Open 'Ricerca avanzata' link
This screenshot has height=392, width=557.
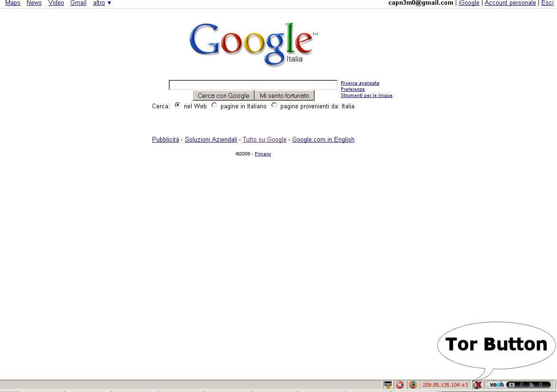tap(360, 83)
